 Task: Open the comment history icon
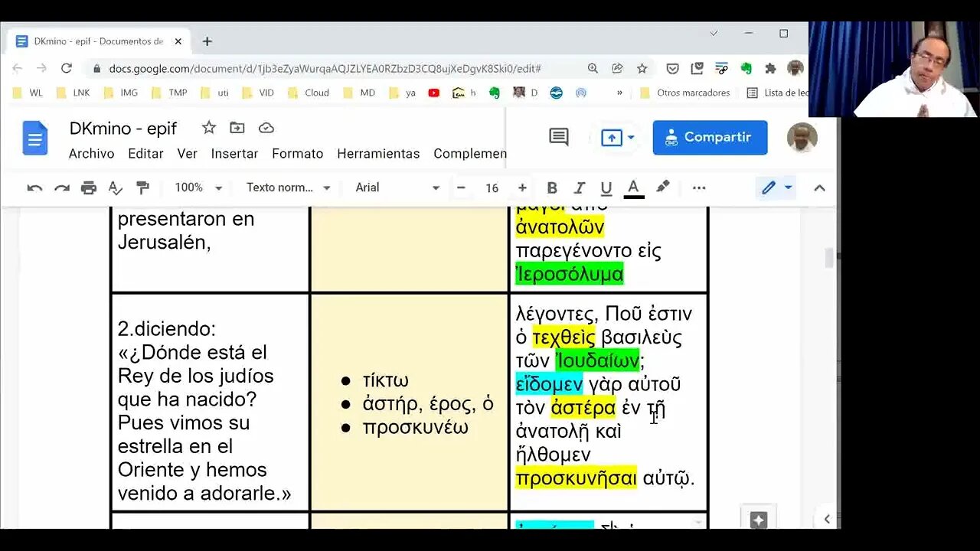coord(559,138)
